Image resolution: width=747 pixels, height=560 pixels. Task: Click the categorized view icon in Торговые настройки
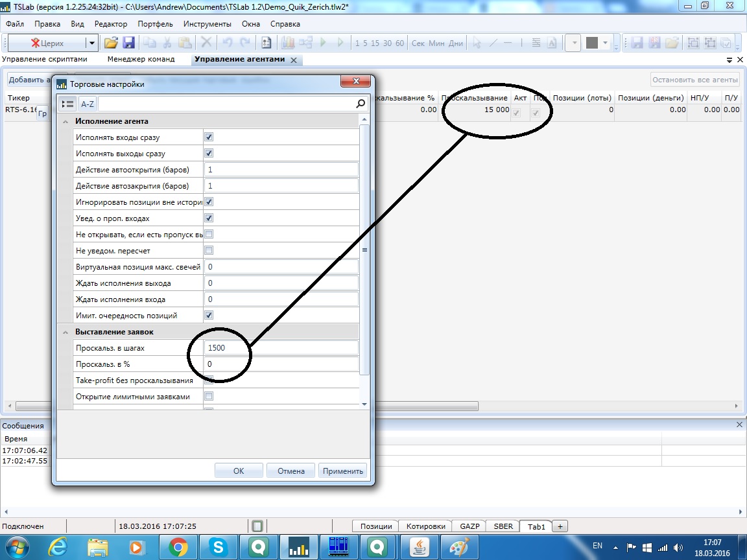pos(68,104)
